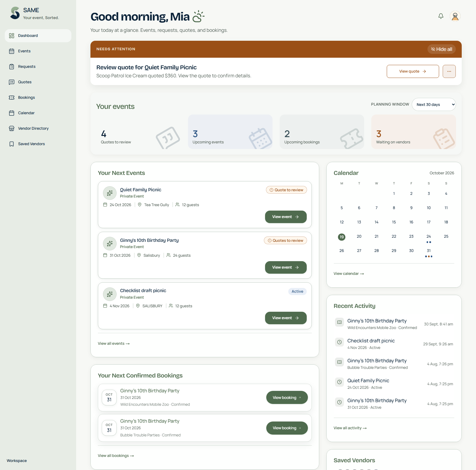
Task: Open the Waiting on vendors stat card
Action: [x=414, y=132]
